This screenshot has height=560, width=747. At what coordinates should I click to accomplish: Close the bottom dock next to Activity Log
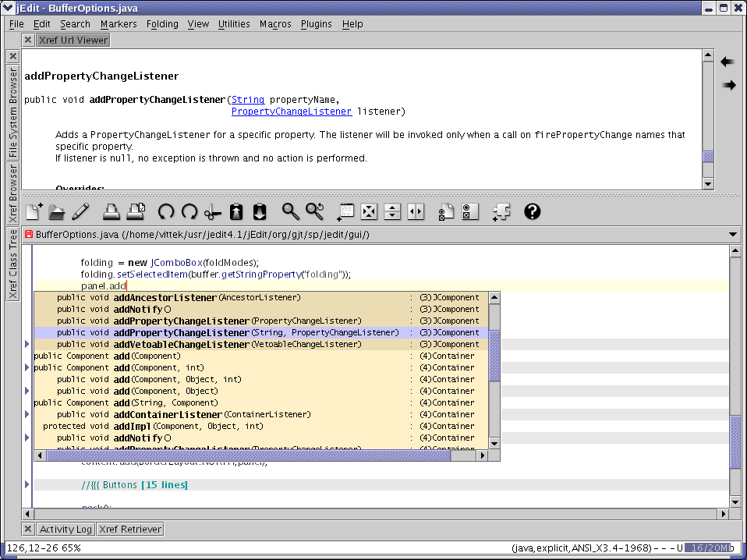coord(28,529)
